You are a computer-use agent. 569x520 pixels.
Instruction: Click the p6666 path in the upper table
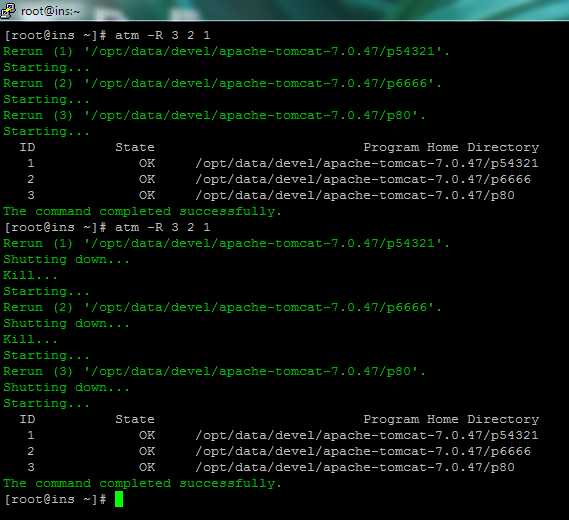coord(363,179)
